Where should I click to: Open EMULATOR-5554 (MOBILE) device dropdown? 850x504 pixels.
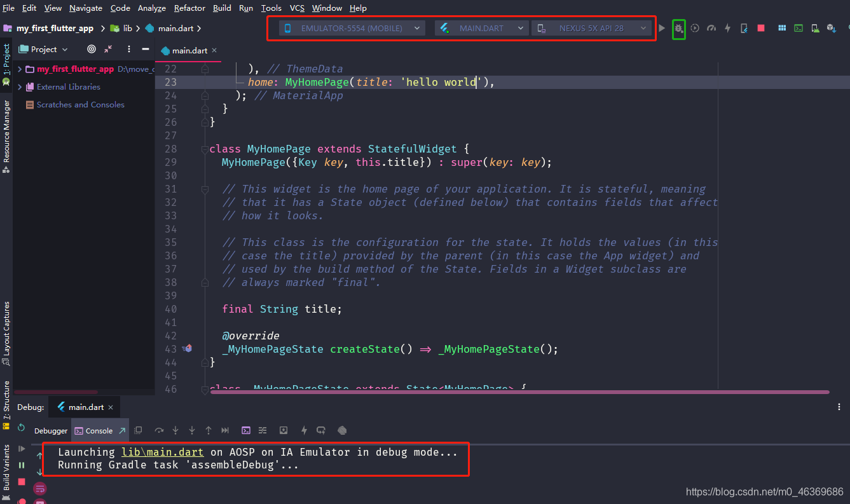click(x=352, y=28)
